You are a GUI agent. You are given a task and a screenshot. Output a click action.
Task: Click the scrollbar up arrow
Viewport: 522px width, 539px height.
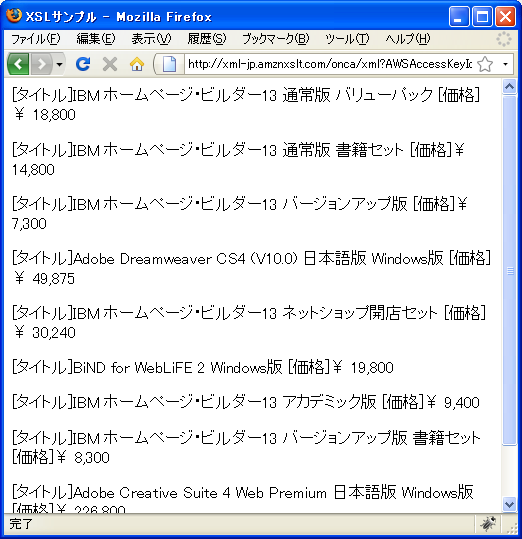pos(509,87)
